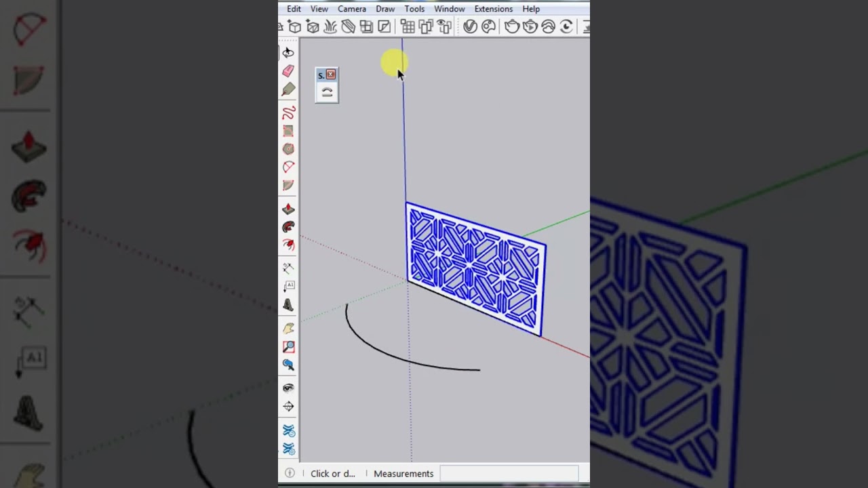
Task: Open the Window menu
Action: point(450,9)
